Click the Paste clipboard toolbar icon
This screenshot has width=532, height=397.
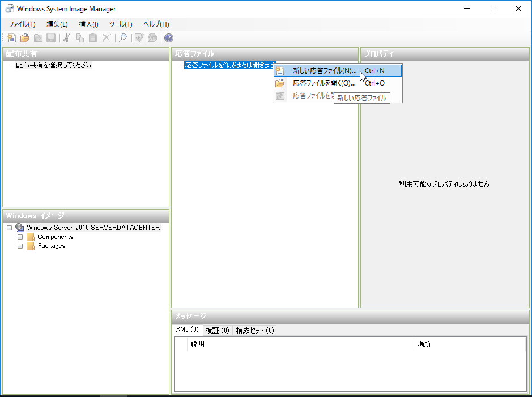click(93, 38)
